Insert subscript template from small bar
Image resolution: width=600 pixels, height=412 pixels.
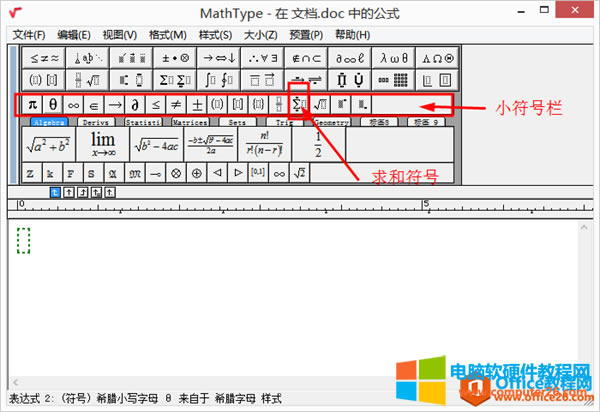click(x=361, y=104)
